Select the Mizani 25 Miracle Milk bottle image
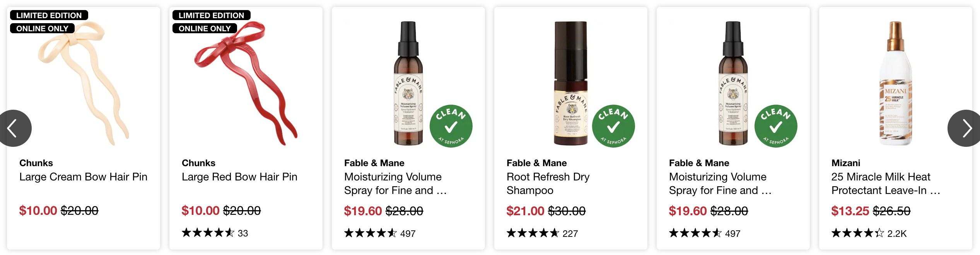Image resolution: width=980 pixels, height=255 pixels. 896,83
